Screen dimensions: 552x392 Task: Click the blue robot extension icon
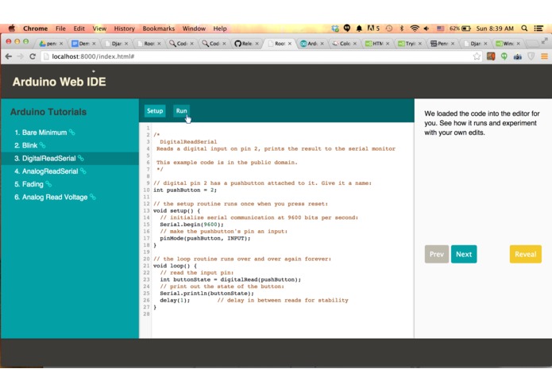518,56
